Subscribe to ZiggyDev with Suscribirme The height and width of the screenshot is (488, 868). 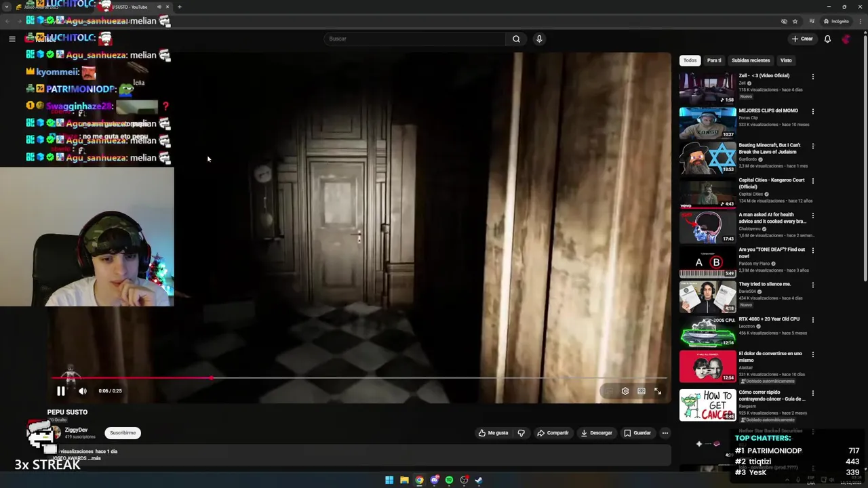pos(123,432)
